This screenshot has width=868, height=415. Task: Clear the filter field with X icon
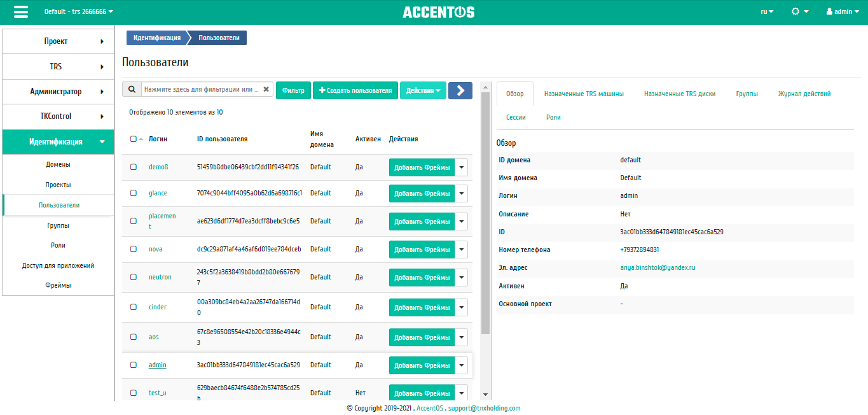[x=266, y=90]
